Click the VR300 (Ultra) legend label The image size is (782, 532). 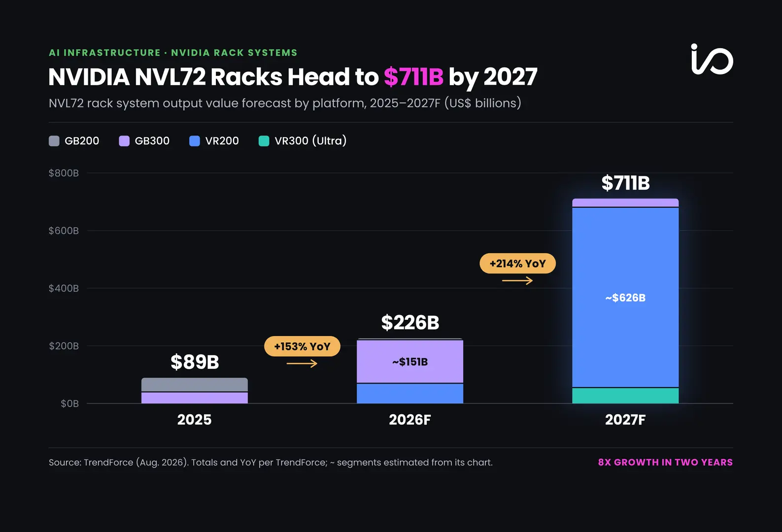pos(310,141)
